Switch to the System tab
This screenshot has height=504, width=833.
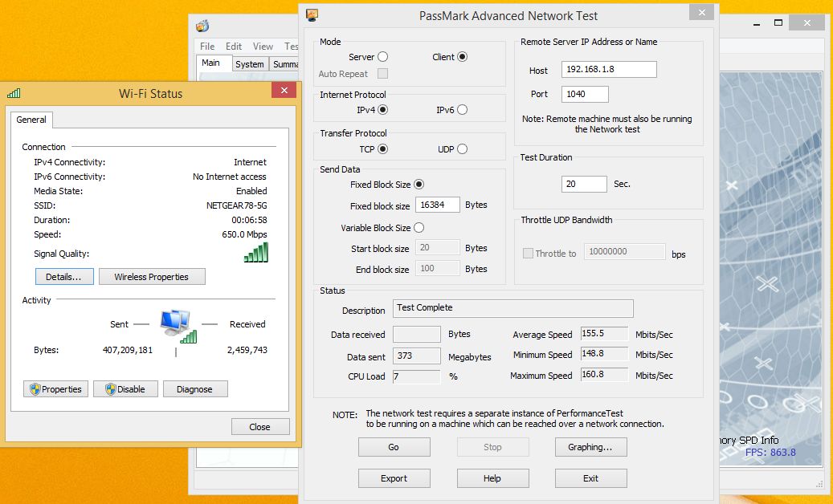coord(250,64)
